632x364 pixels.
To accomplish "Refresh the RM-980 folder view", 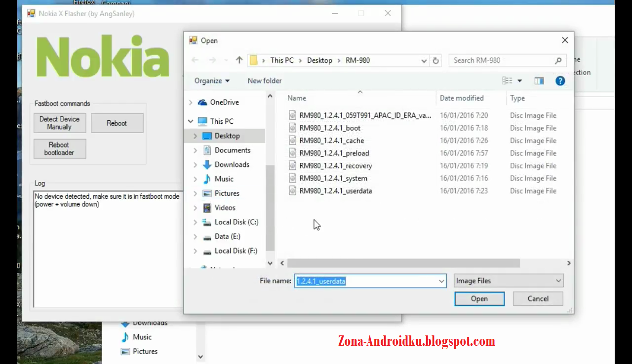I will (x=435, y=60).
